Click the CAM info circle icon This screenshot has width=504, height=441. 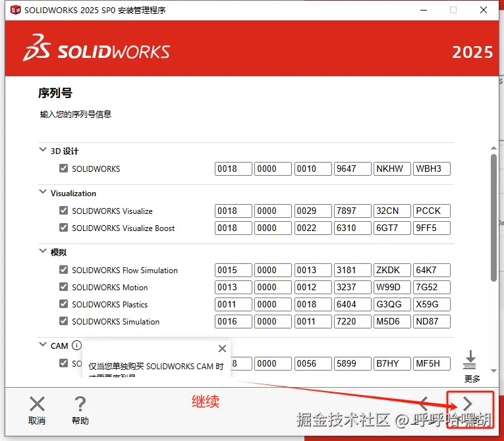click(x=76, y=346)
